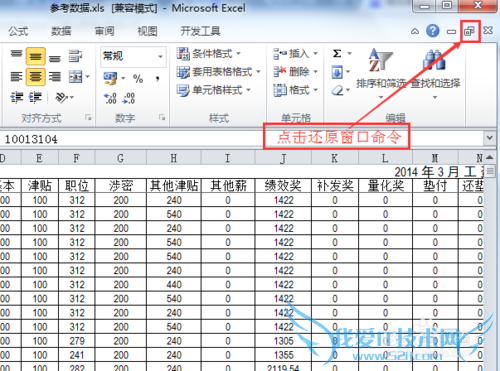
Task: Expand accounting format dropdown arrow
Action: tap(123, 78)
